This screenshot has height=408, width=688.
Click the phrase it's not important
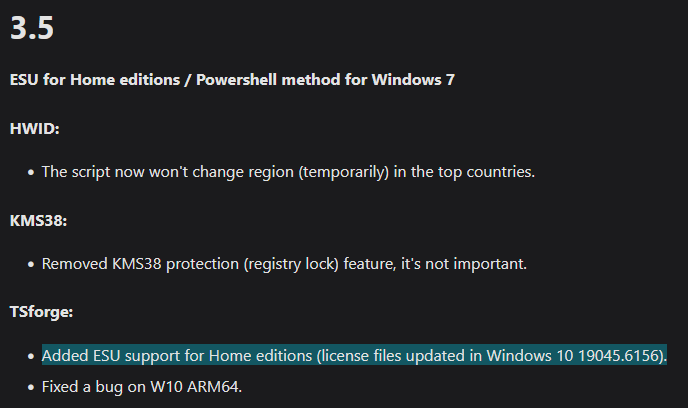(x=464, y=264)
